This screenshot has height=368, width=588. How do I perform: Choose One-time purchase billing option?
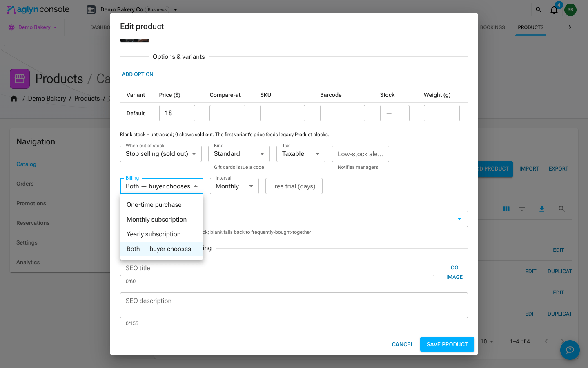(x=162, y=205)
